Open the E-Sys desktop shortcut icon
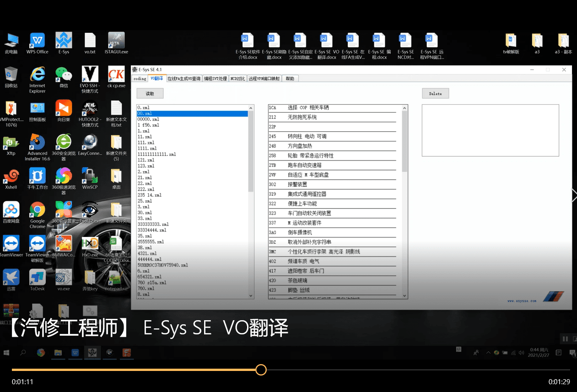577x392 pixels. click(x=64, y=41)
